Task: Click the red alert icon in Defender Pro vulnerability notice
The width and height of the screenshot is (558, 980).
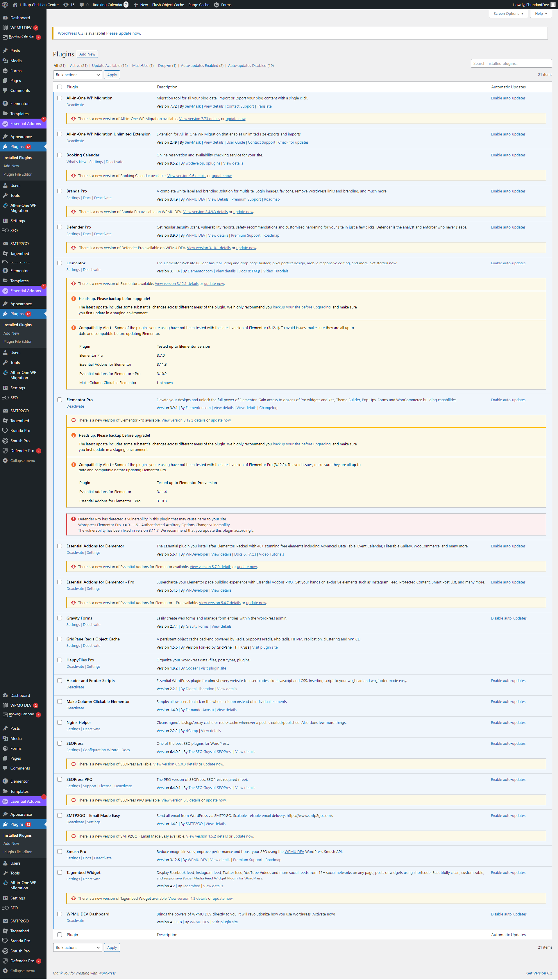Action: 73,519
